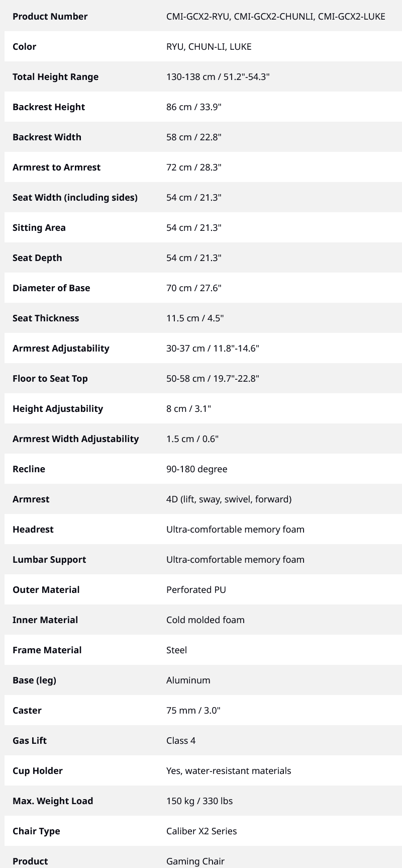Click the Color row value RYU, CHUN-LI, LUKE
This screenshot has width=402, height=868.
(x=209, y=47)
